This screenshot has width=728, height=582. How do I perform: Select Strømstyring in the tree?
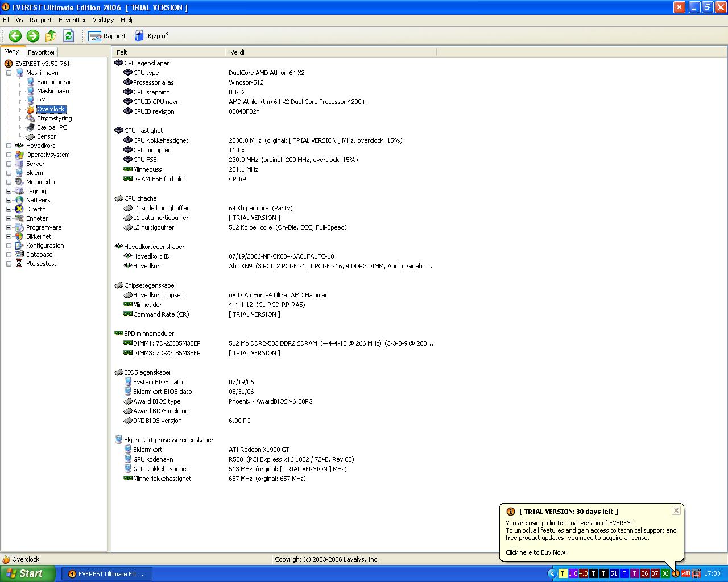coord(55,118)
